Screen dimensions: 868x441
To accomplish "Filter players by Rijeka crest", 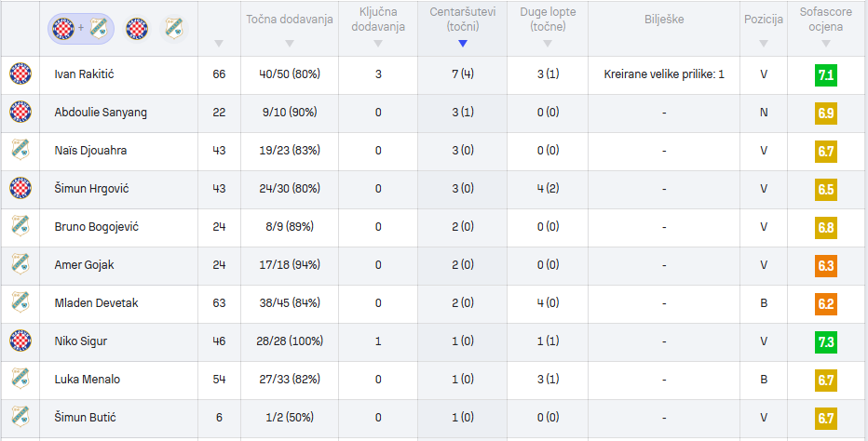I will 172,28.
